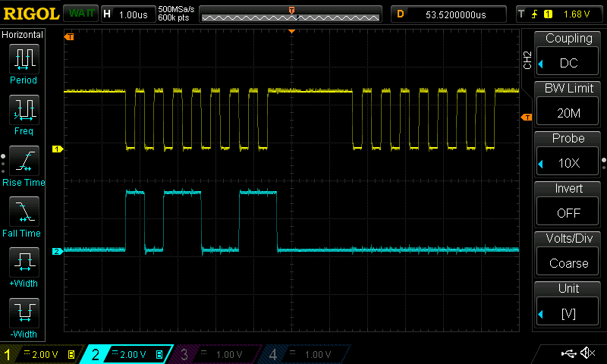Click the channel 1 bandwidth limit B icon
The width and height of the screenshot is (607, 364).
pos(71,354)
